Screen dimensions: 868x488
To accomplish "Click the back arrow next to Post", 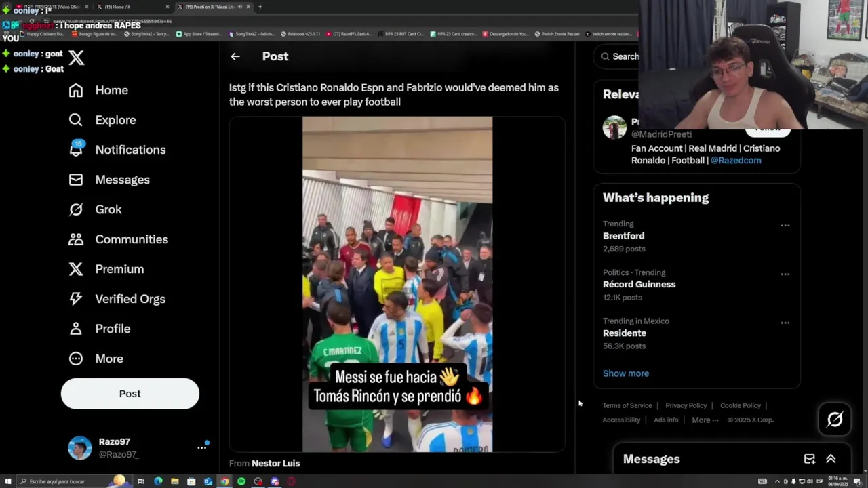I will click(235, 56).
